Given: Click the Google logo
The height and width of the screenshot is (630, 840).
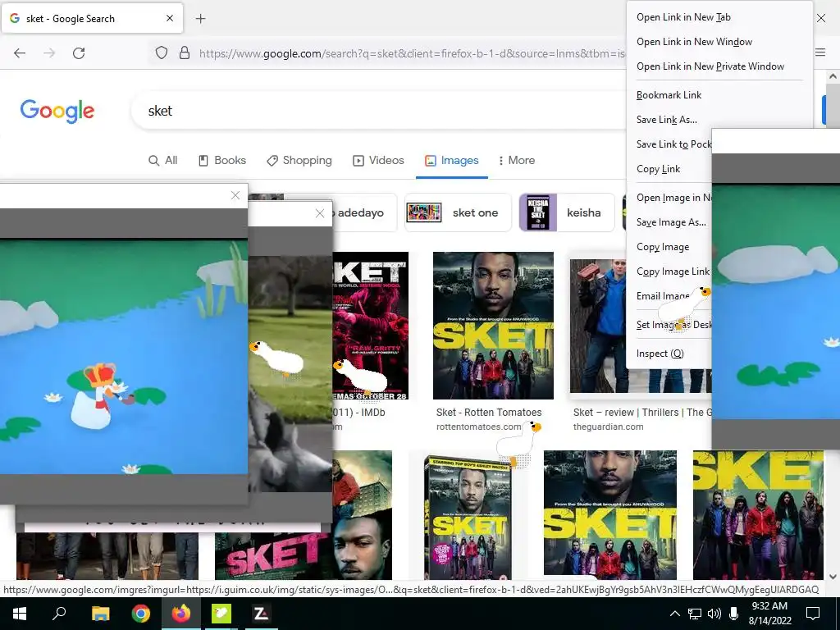Looking at the screenshot, I should tap(57, 111).
